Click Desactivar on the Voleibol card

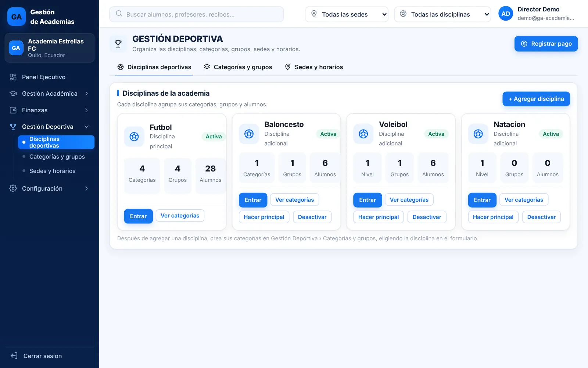pyautogui.click(x=427, y=217)
